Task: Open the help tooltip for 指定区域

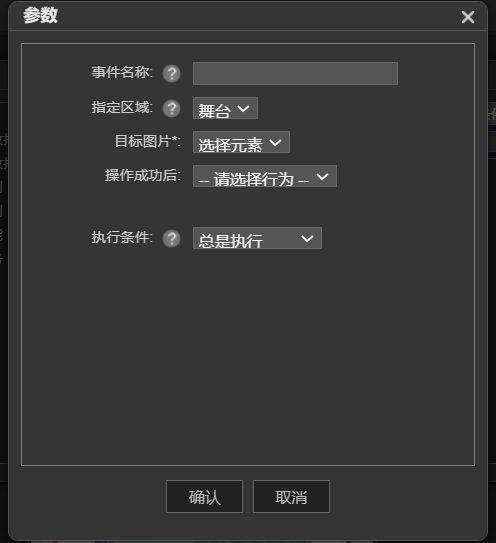Action: point(171,108)
